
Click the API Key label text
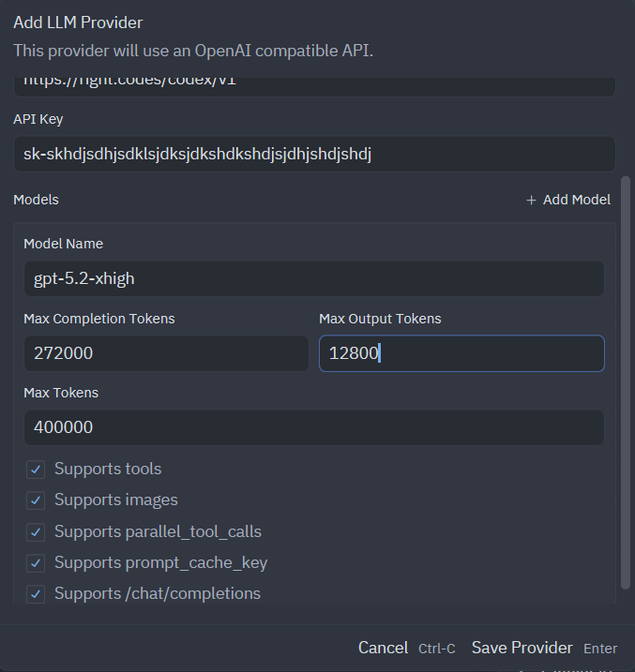tap(38, 119)
